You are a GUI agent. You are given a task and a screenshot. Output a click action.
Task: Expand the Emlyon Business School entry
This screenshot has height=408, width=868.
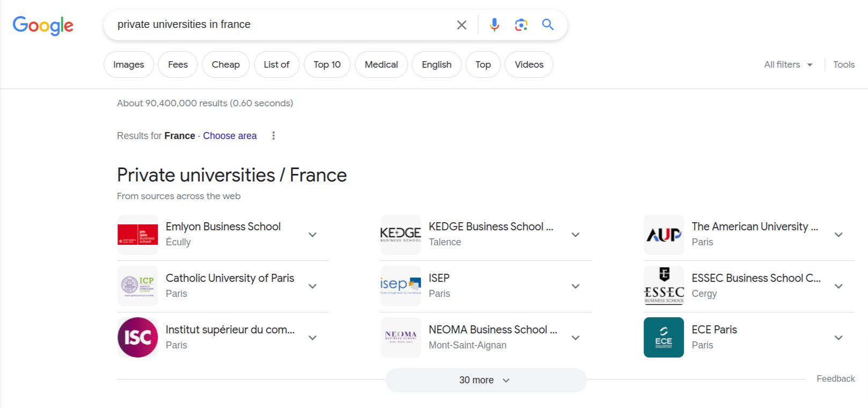(312, 235)
